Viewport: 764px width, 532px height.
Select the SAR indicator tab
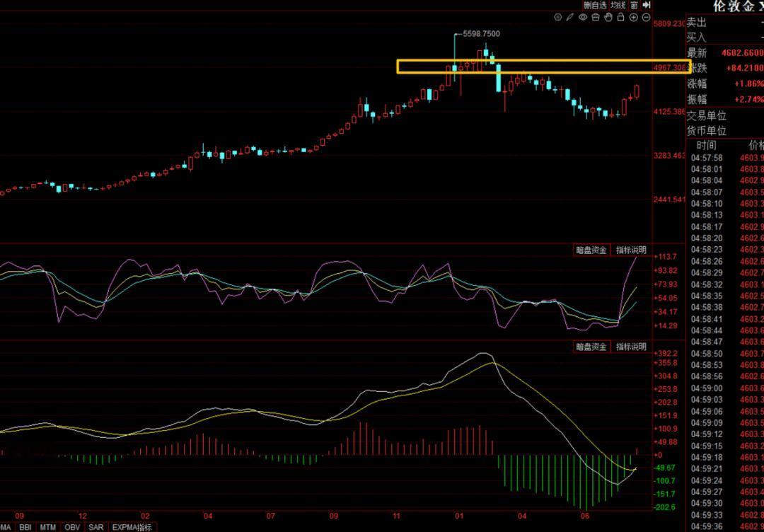96,527
